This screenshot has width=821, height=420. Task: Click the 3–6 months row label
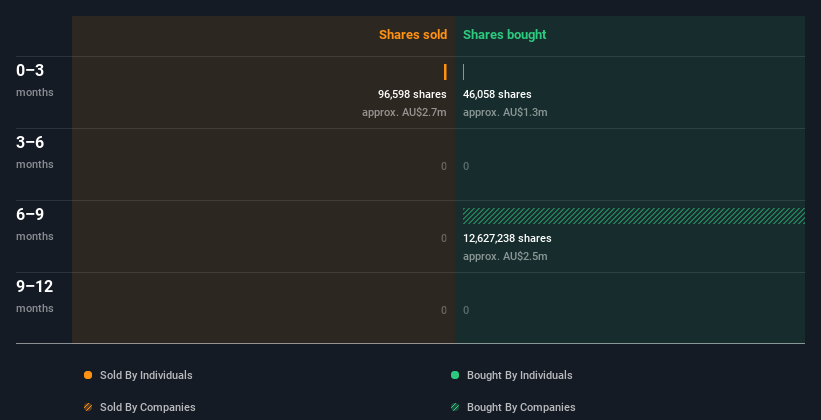click(35, 152)
